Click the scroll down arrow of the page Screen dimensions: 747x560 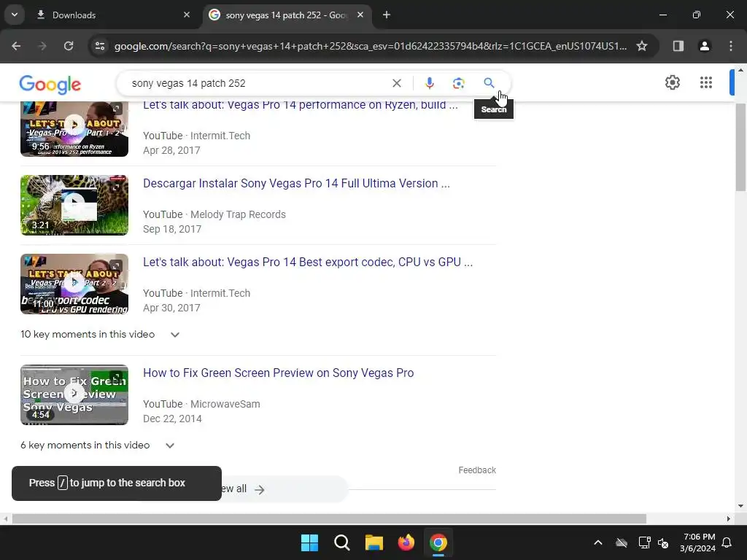click(740, 506)
